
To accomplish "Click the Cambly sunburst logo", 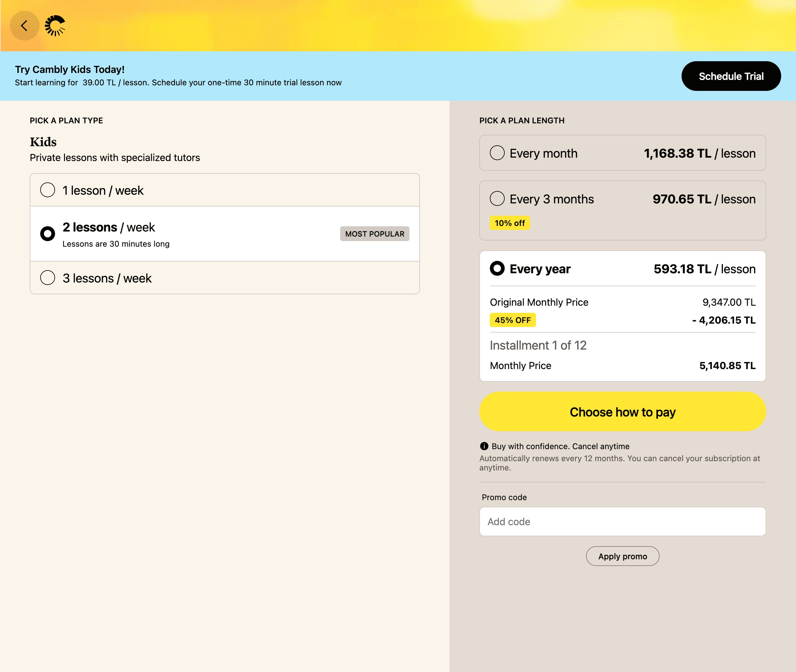I will pyautogui.click(x=55, y=26).
